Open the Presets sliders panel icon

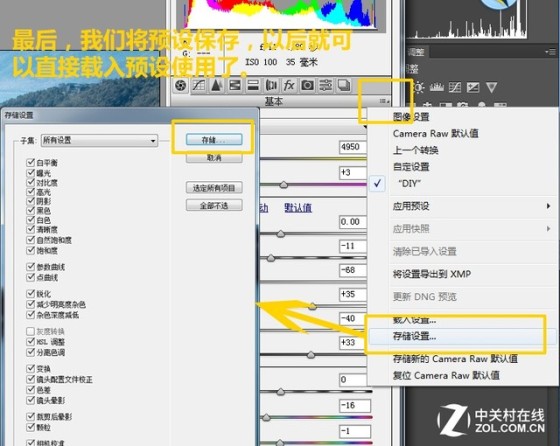click(325, 86)
